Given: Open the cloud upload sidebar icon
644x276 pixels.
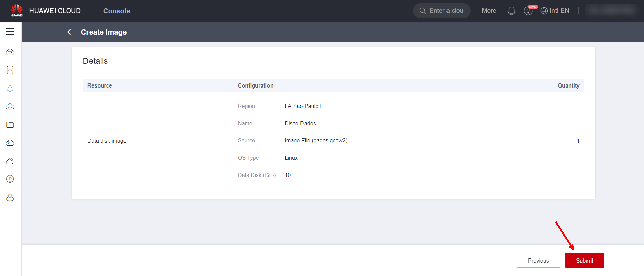Looking at the screenshot, I should tap(10, 107).
